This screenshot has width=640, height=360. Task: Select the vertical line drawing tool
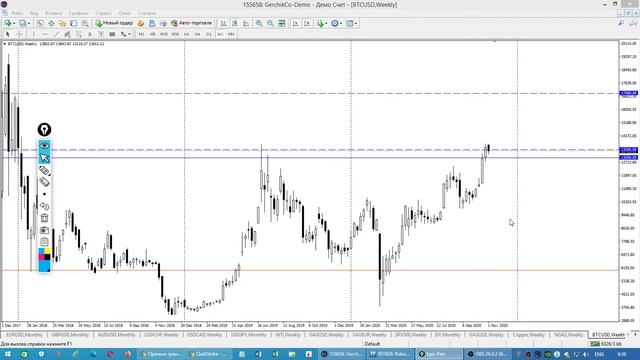(33, 34)
